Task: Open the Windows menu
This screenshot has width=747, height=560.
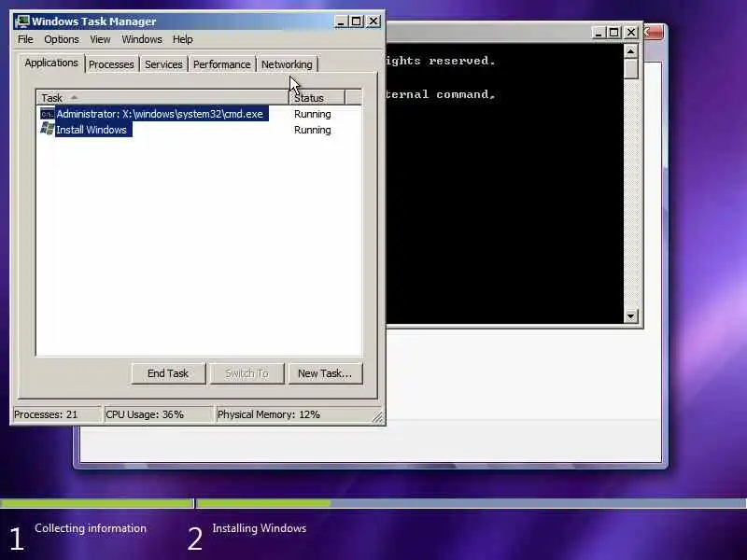Action: coord(142,39)
